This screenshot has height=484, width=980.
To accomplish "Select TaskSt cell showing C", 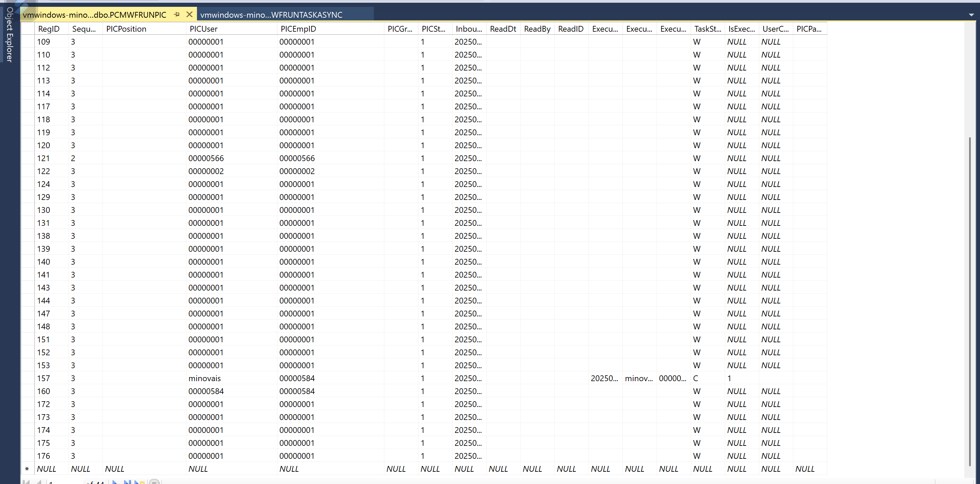I will coord(708,378).
